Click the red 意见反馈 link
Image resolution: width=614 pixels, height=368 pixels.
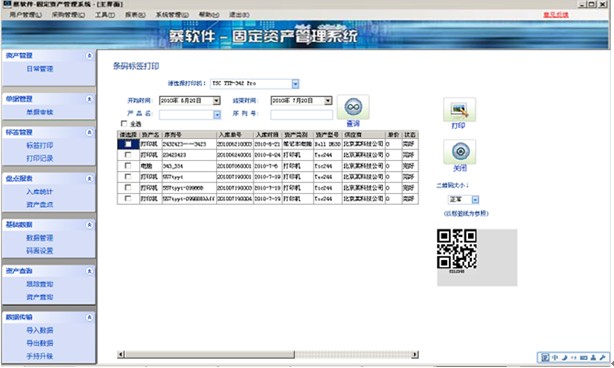[x=556, y=15]
